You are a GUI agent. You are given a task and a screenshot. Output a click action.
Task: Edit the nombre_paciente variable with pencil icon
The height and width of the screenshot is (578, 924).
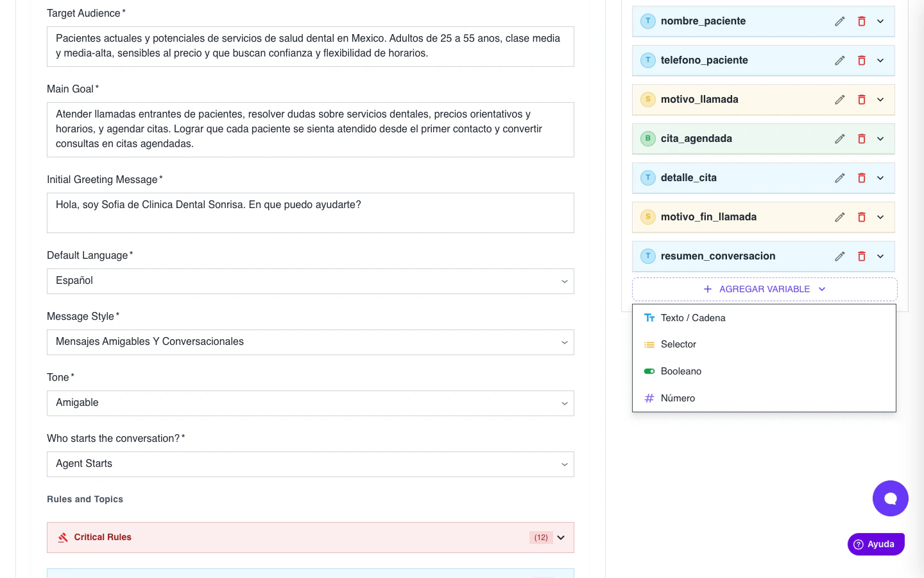(840, 21)
